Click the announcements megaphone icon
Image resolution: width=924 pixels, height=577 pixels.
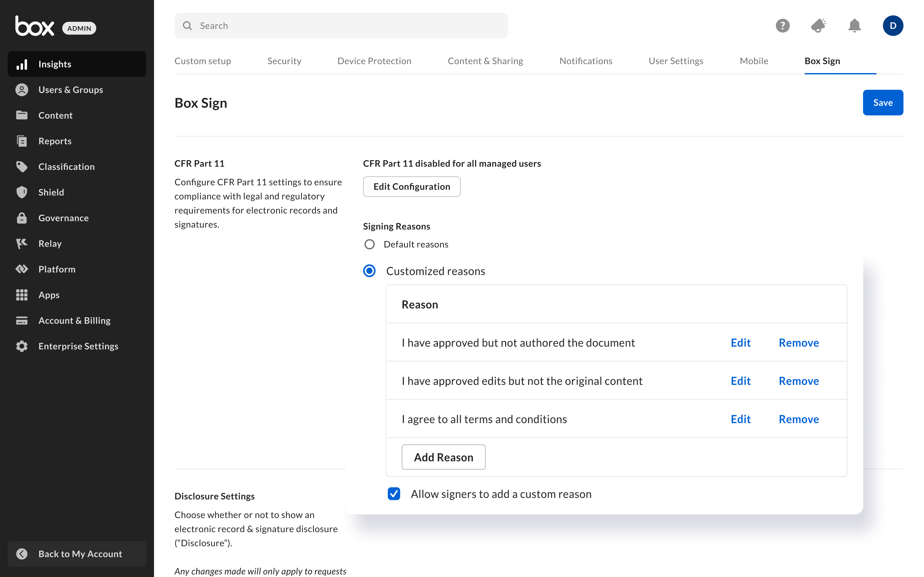[x=818, y=26]
